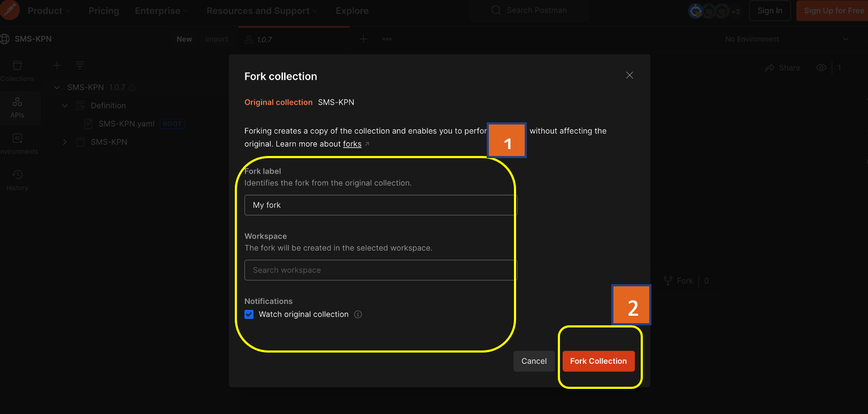
Task: Collapse the SMS-KPN 1.0.7 tree node
Action: (57, 87)
